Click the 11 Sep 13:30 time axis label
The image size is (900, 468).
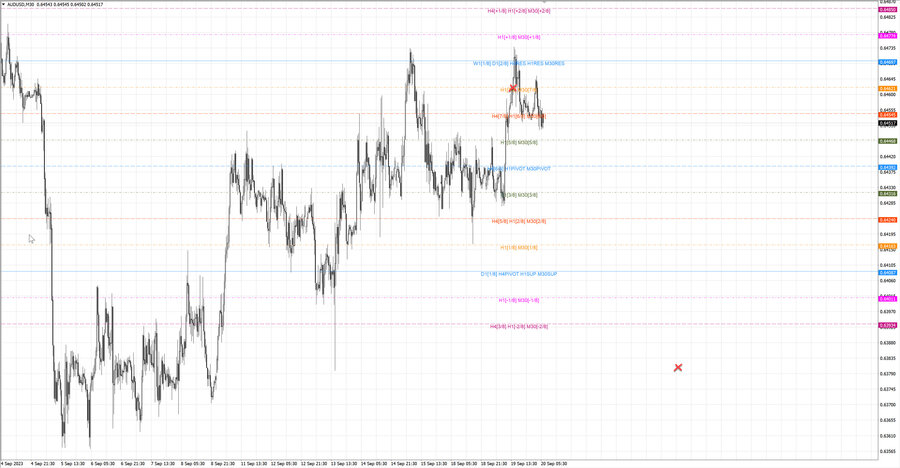click(x=253, y=463)
